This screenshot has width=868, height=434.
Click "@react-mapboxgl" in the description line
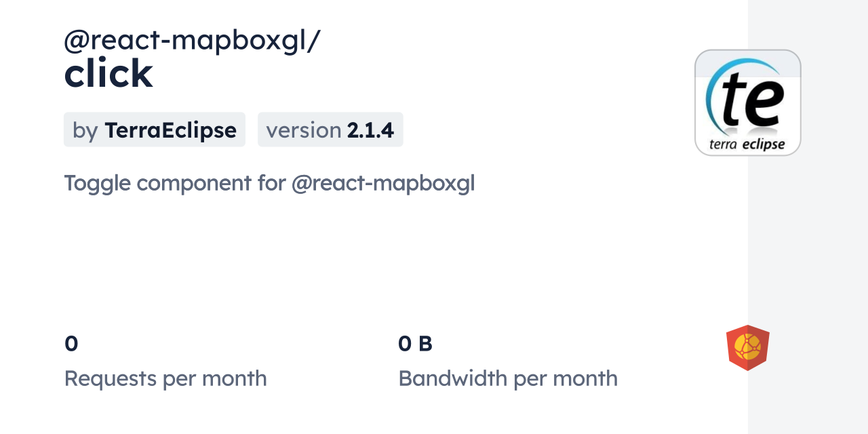pos(383,183)
